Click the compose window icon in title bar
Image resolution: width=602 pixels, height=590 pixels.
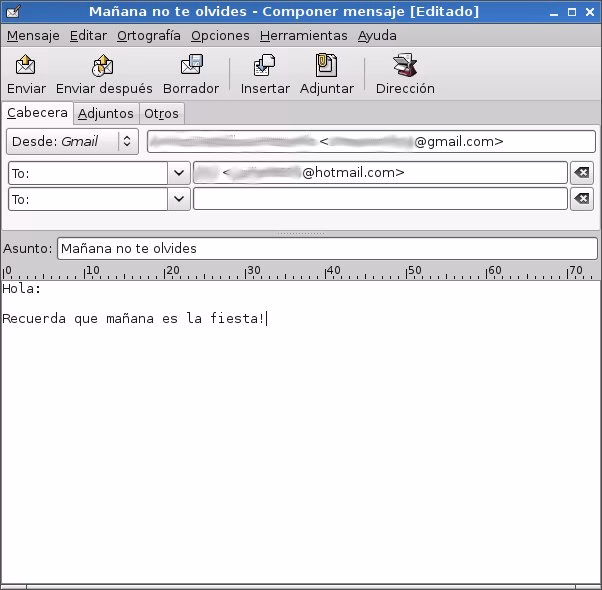click(x=13, y=12)
